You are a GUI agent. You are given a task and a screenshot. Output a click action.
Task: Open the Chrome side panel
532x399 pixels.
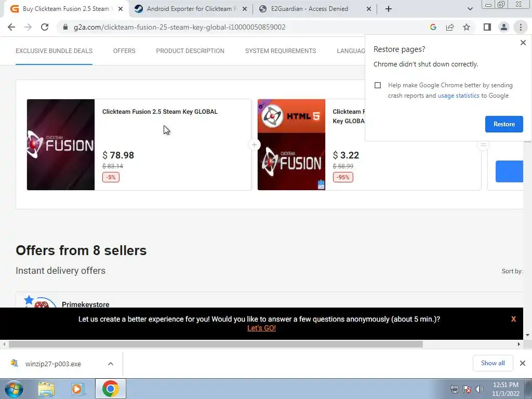tap(487, 27)
